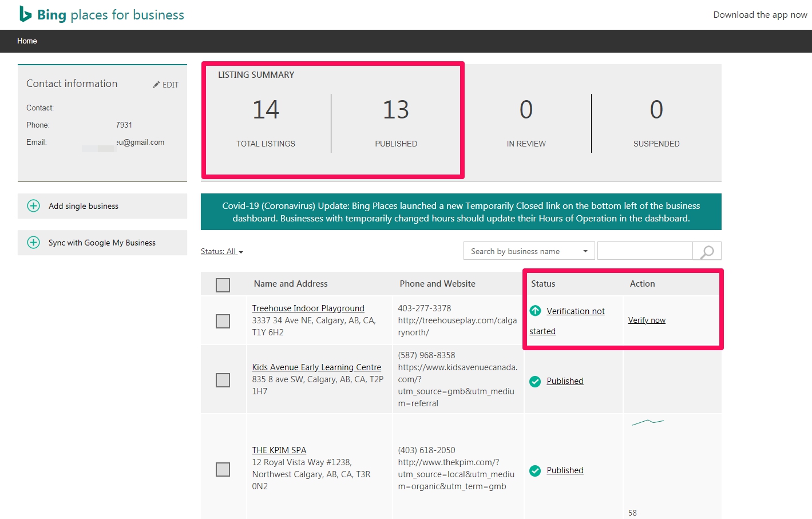Click the Phone and Website column header
This screenshot has height=519, width=812.
click(438, 284)
